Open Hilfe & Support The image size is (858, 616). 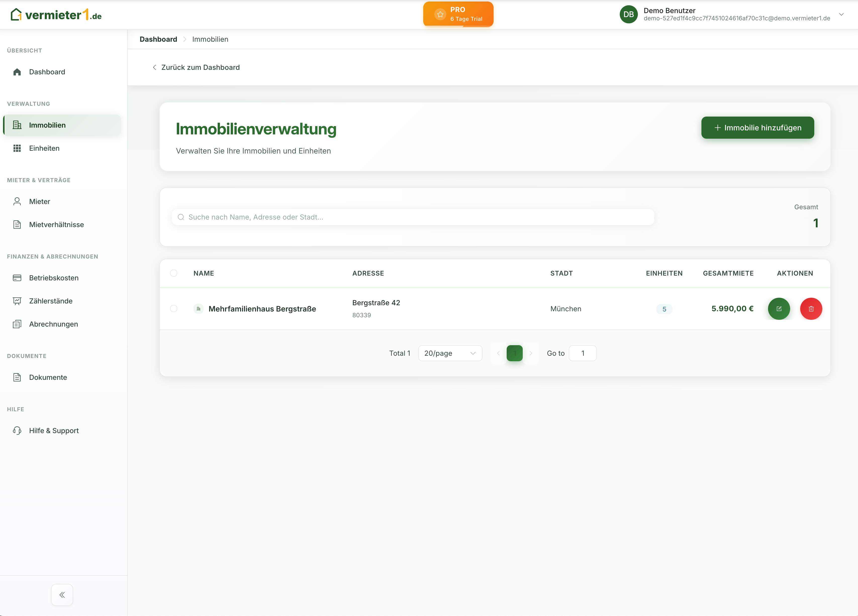(54, 430)
